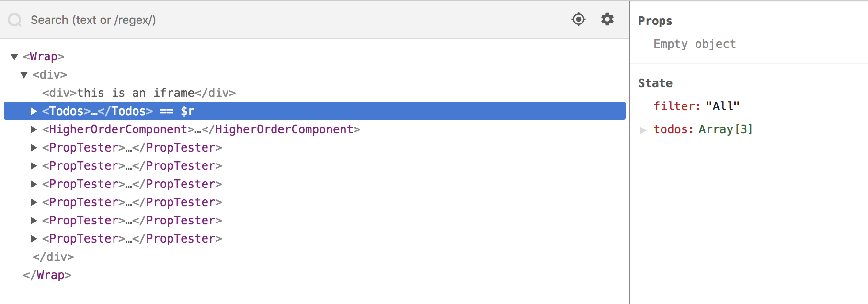Expand the last PropTester component
Screen dimensions: 868x304
(x=34, y=238)
